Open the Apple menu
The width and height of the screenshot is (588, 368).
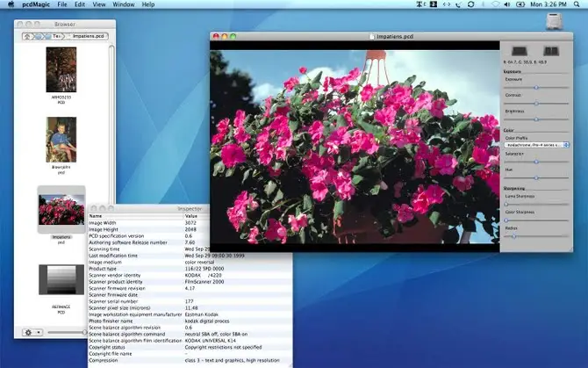[11, 4]
